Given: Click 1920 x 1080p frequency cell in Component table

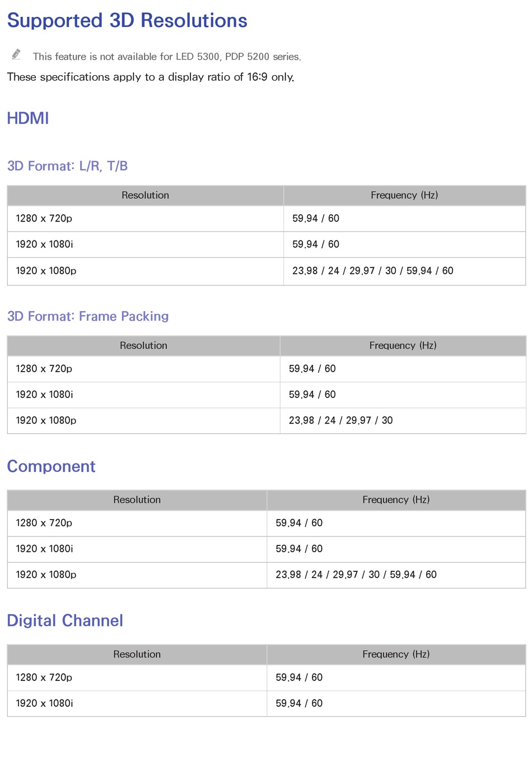Looking at the screenshot, I should tap(396, 575).
